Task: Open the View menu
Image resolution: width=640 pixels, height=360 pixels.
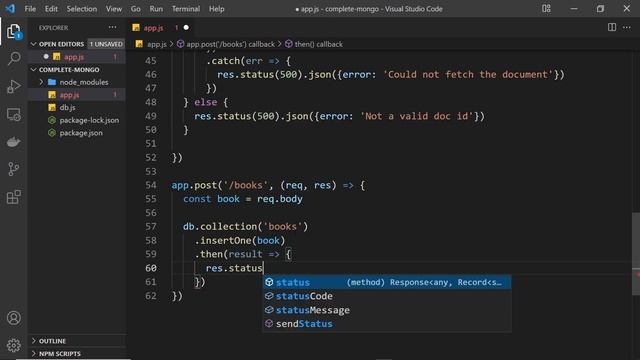Action: click(114, 9)
